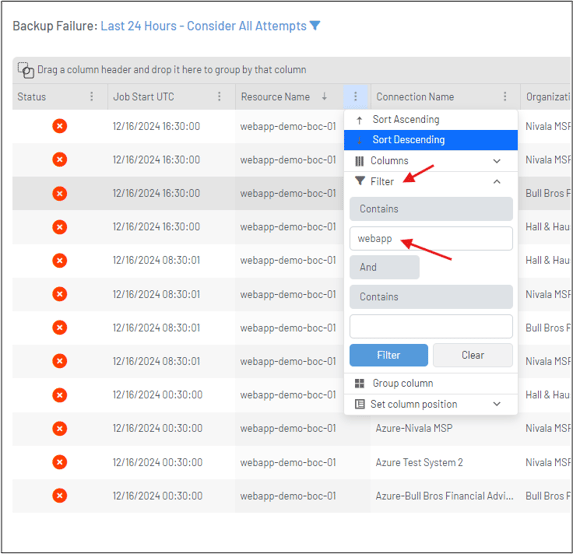Image resolution: width=573 pixels, height=554 pixels.
Task: Click failed status icon for Azure Test System 2 row
Action: coord(60,462)
